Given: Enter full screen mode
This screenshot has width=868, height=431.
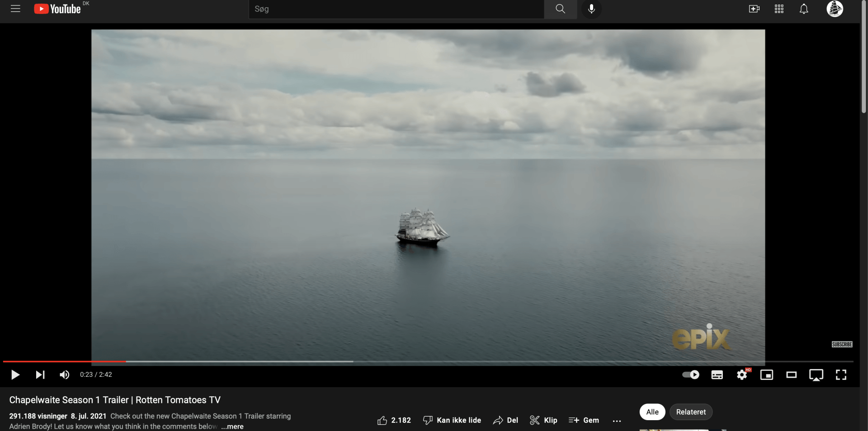Looking at the screenshot, I should (x=841, y=375).
